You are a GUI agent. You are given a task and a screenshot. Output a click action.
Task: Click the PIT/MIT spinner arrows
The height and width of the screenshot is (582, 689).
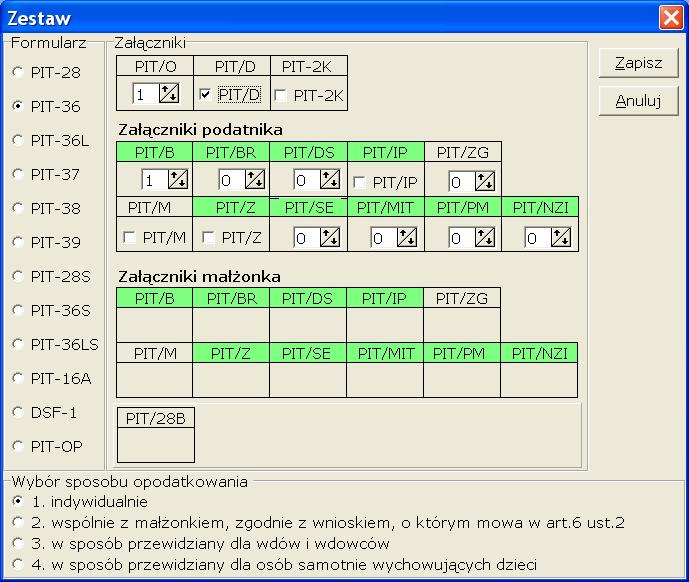408,237
